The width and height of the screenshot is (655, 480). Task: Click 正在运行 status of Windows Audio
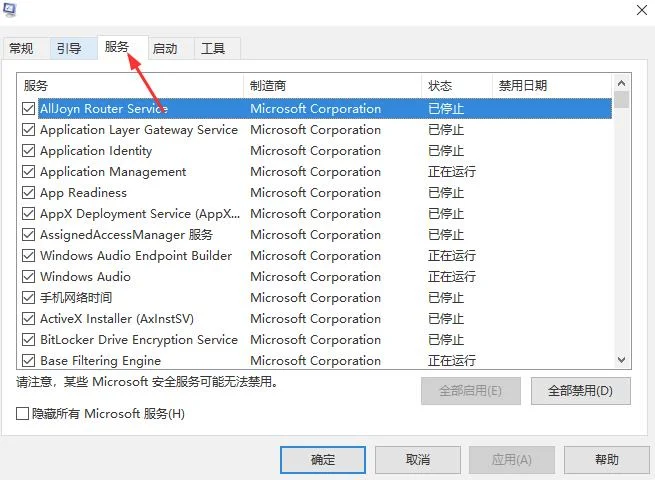click(x=452, y=277)
